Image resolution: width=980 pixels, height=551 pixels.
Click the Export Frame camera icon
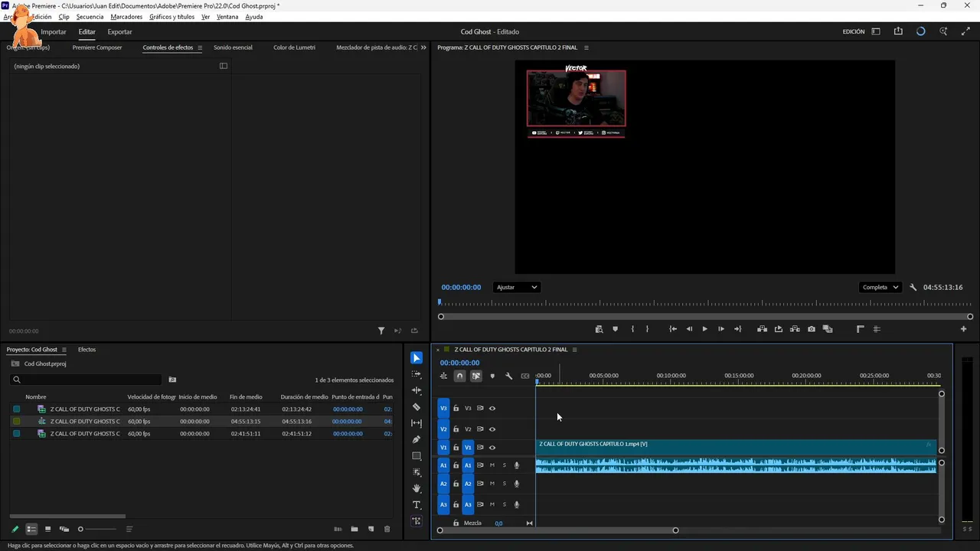pyautogui.click(x=812, y=329)
